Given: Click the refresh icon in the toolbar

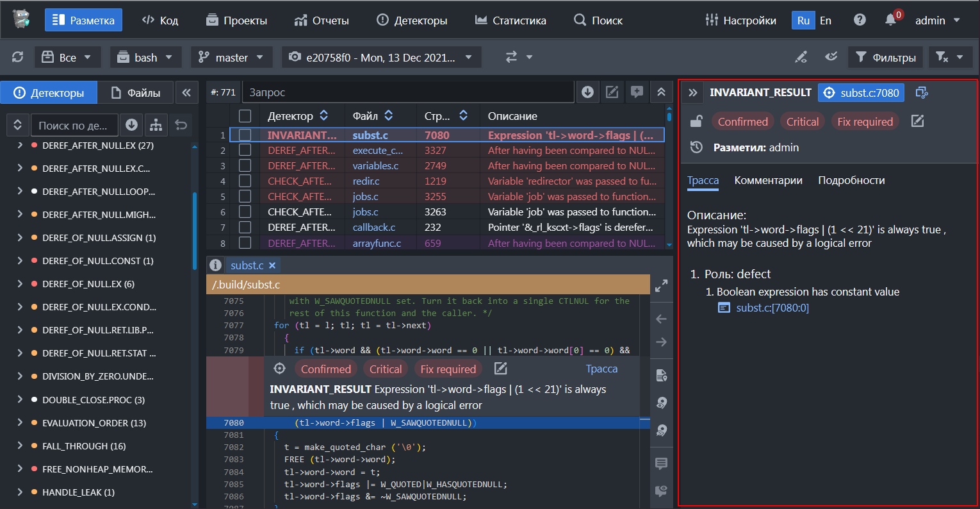Looking at the screenshot, I should (x=18, y=57).
